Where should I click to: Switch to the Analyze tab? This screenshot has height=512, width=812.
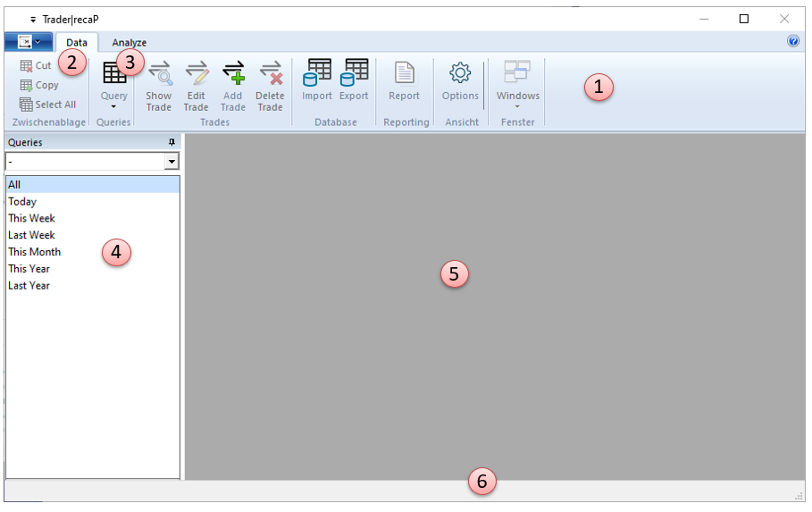click(x=130, y=43)
